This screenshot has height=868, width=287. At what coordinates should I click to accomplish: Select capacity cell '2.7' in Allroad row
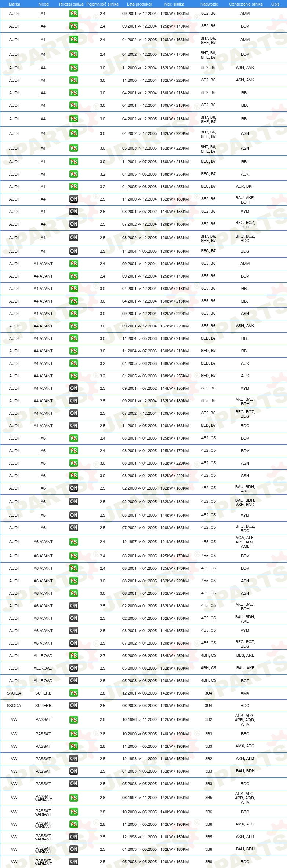pyautogui.click(x=102, y=656)
